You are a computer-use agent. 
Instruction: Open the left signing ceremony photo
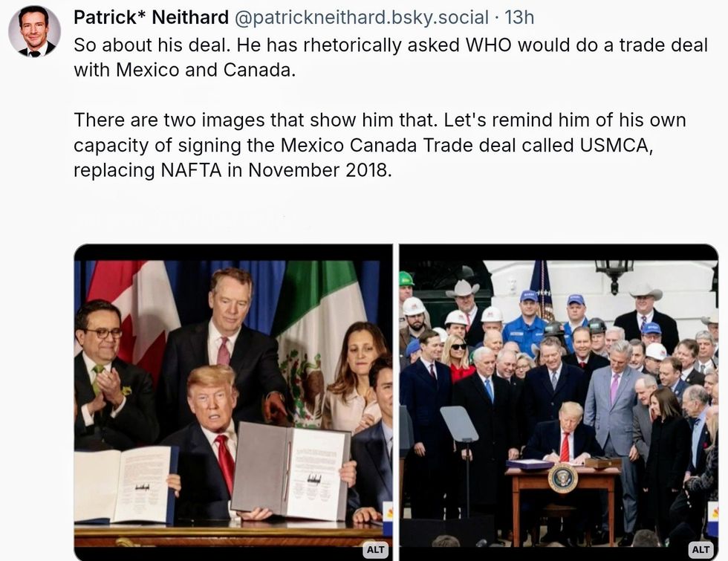click(233, 401)
